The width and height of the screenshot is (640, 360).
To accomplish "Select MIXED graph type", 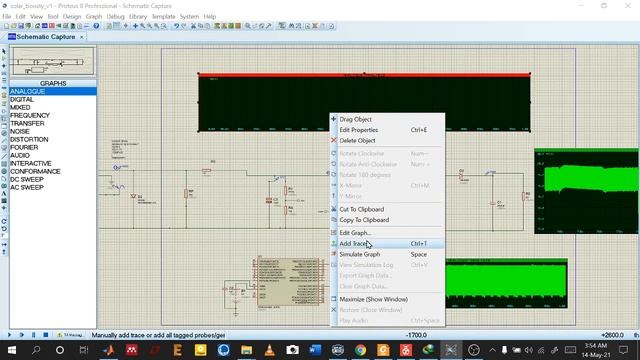I will 53,107.
